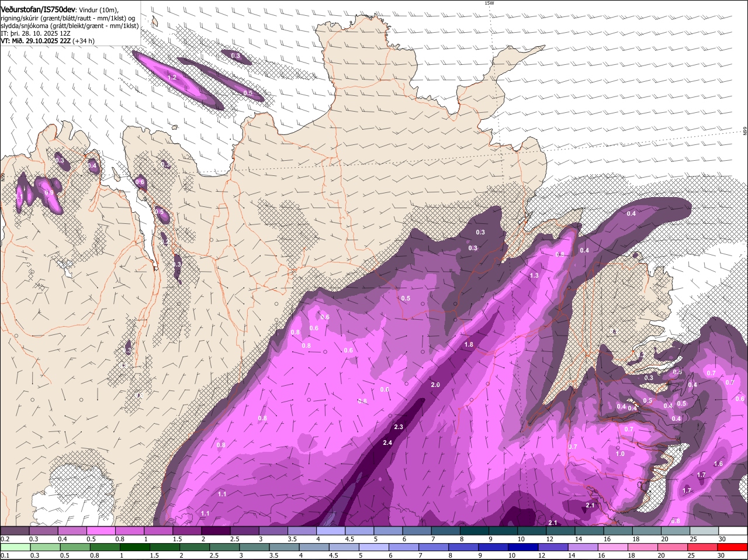Click the pale green bottom-row swatch labeled 0.1
The height and width of the screenshot is (560, 748).
pos(15,547)
